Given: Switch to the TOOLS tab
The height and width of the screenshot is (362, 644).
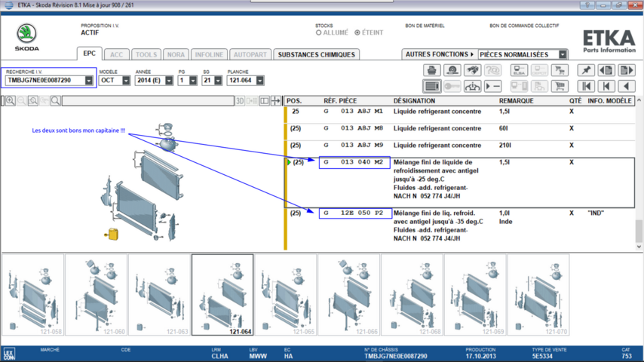Looking at the screenshot, I should click(x=146, y=54).
